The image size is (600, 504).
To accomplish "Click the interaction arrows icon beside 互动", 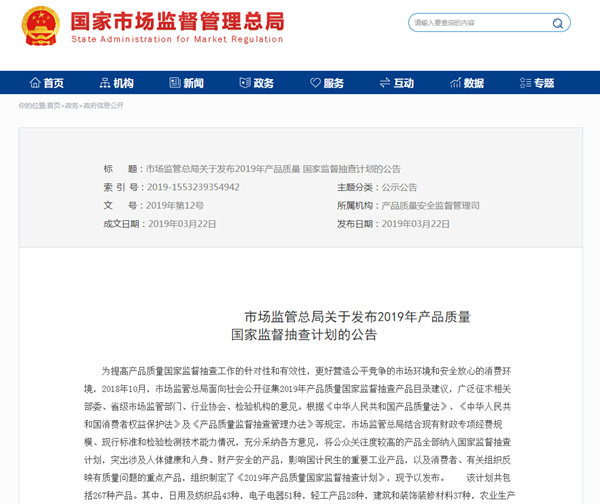I will [384, 83].
